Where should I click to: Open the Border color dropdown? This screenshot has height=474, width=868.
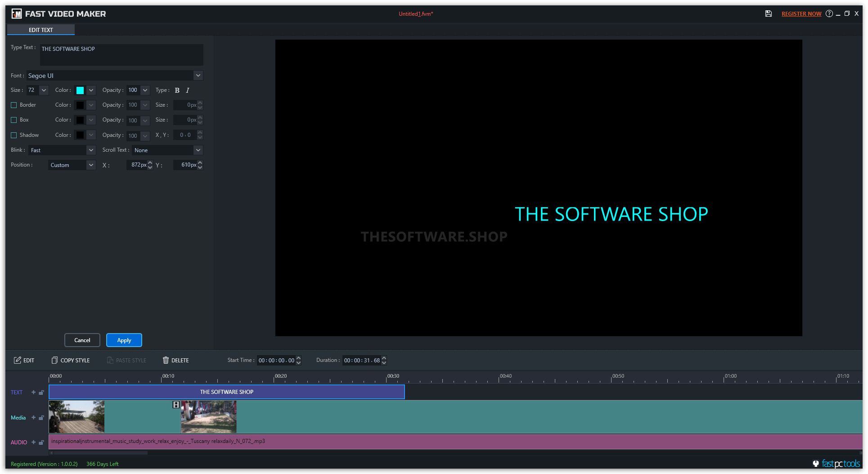(91, 105)
